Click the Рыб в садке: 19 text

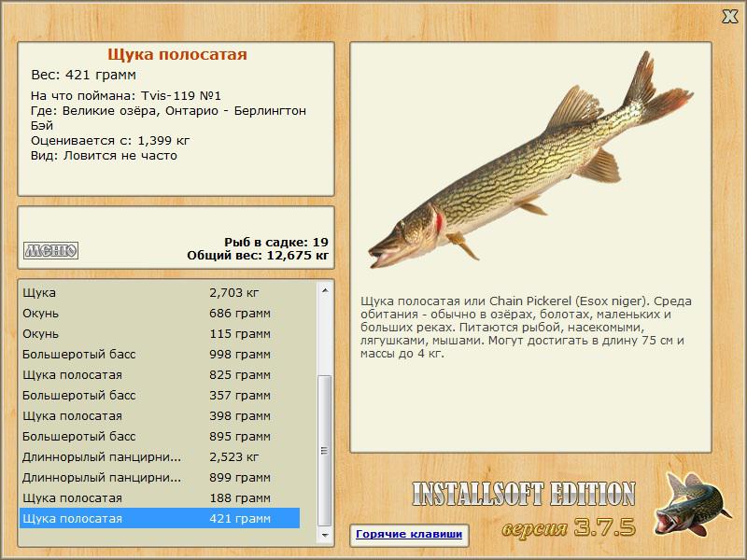276,242
